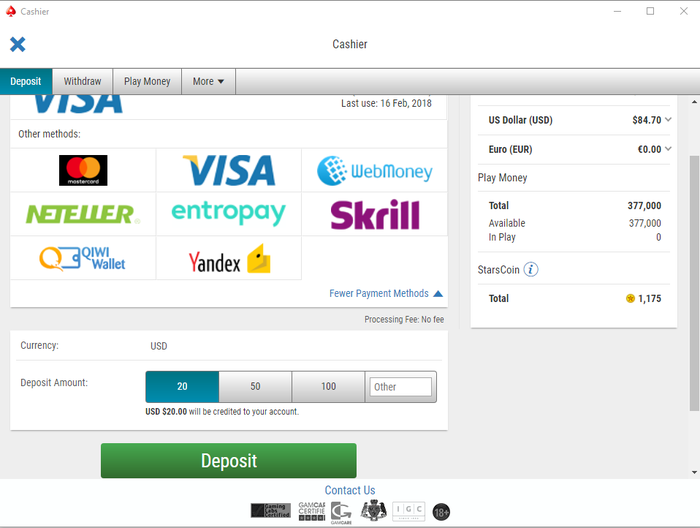Click the green Deposit button

(x=229, y=461)
